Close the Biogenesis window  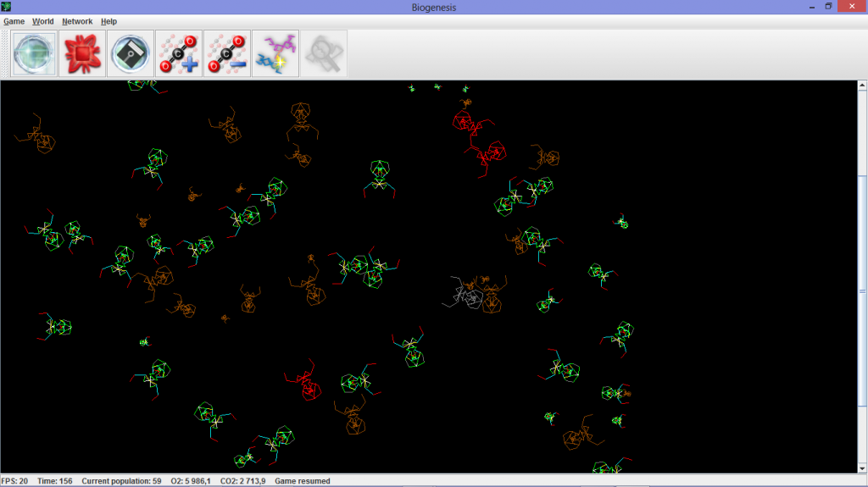click(x=852, y=7)
